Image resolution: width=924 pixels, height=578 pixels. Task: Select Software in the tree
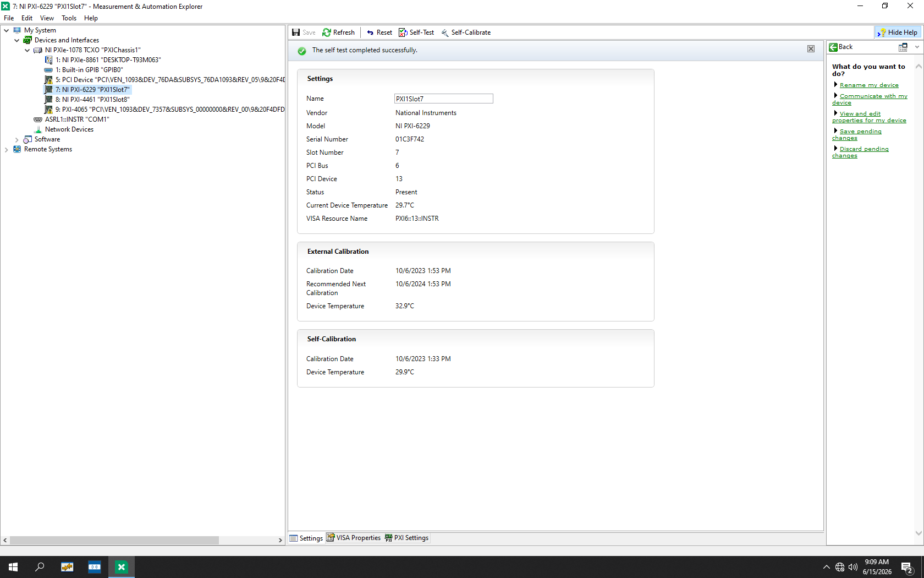pyautogui.click(x=47, y=139)
